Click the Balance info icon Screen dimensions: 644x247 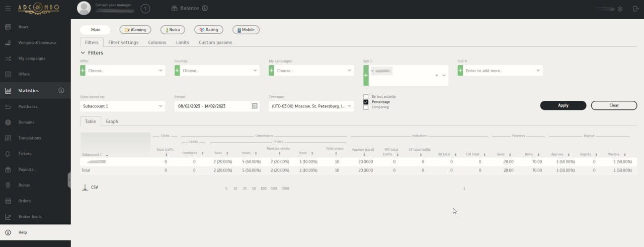click(205, 8)
